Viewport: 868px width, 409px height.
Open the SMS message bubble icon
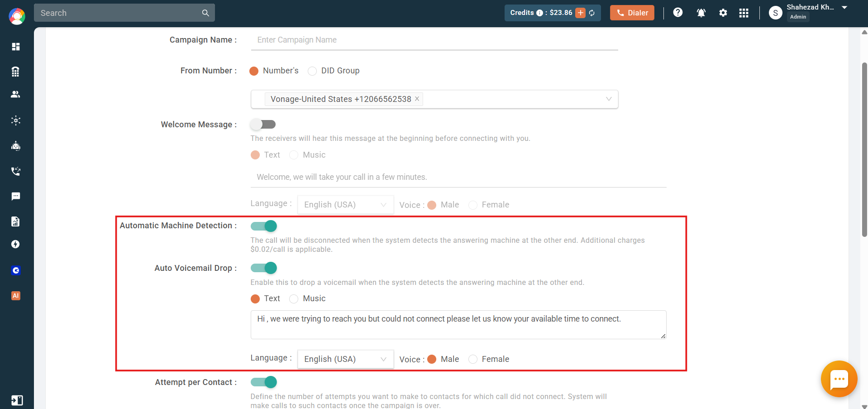(16, 197)
